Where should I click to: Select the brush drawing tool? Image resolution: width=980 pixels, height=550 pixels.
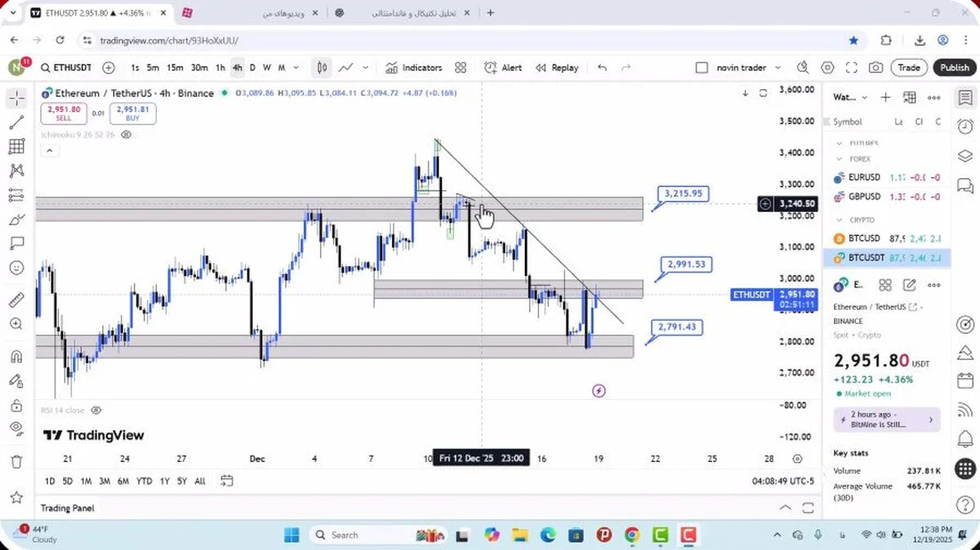16,220
